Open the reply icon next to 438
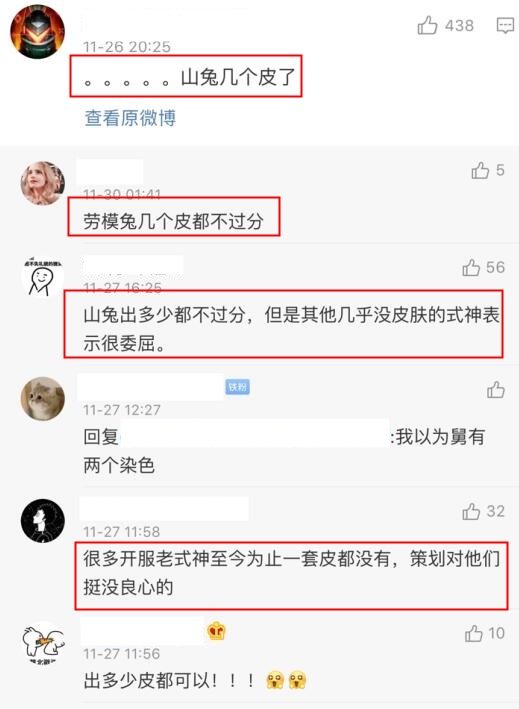 tap(505, 26)
